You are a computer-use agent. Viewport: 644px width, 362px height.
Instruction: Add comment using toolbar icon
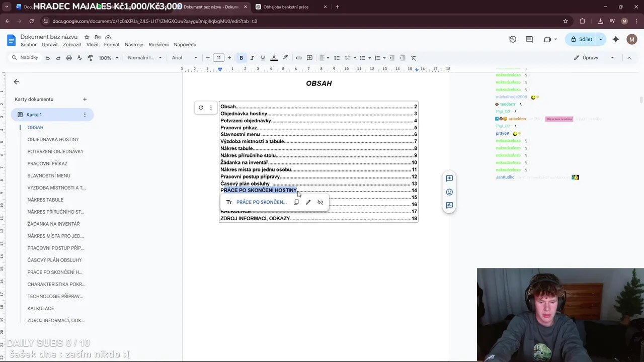pyautogui.click(x=309, y=58)
